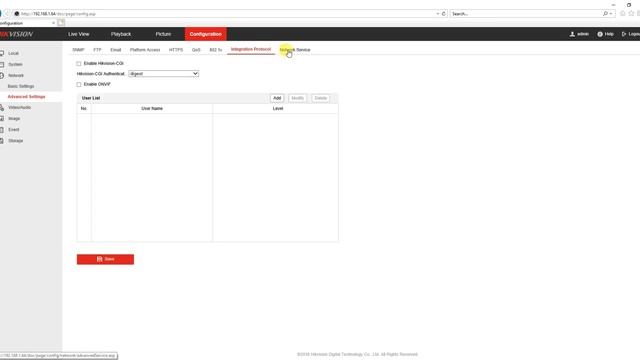Switch to the HTTPS tab
Viewport: 640px width, 360px height.
(x=176, y=50)
